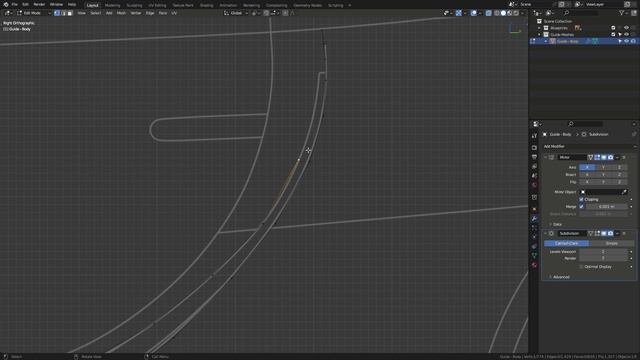Uncheck the Clipping checkbox
Screen dimensions: 640x360
click(x=581, y=199)
